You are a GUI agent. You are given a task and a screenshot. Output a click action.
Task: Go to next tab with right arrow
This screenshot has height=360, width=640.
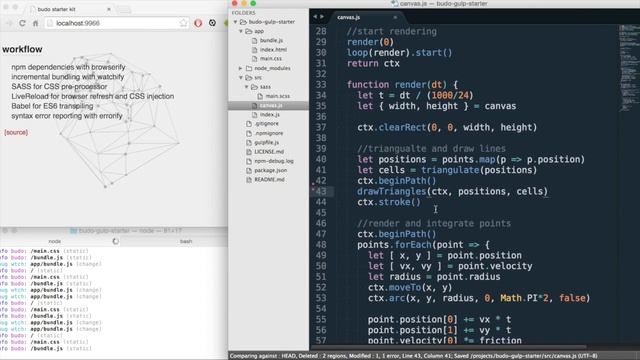tap(322, 17)
